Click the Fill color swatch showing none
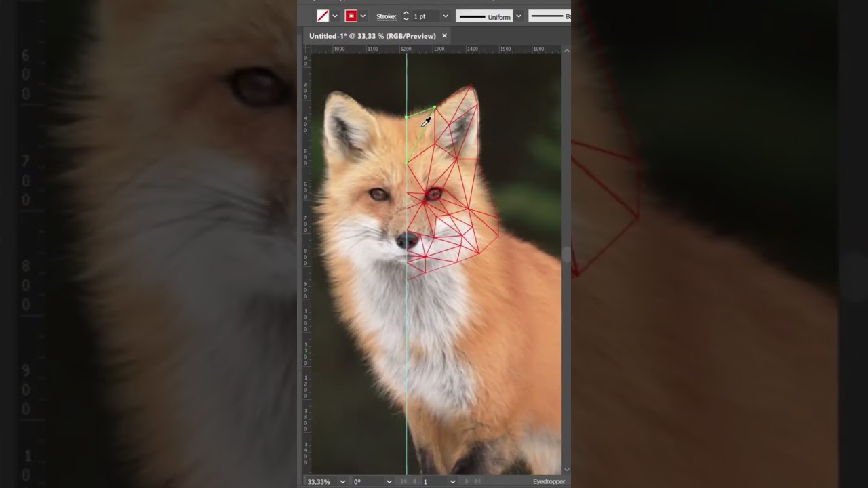This screenshot has height=488, width=868. click(323, 16)
